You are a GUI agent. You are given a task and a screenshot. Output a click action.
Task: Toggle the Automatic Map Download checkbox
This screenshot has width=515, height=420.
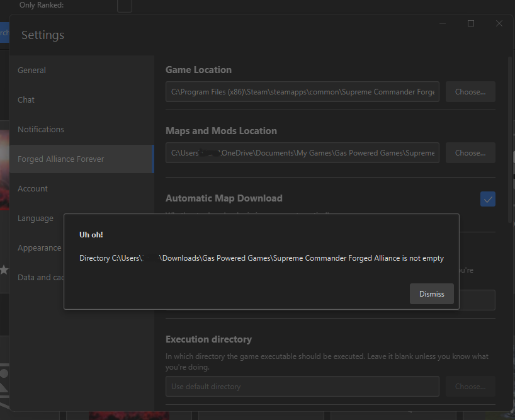(488, 199)
